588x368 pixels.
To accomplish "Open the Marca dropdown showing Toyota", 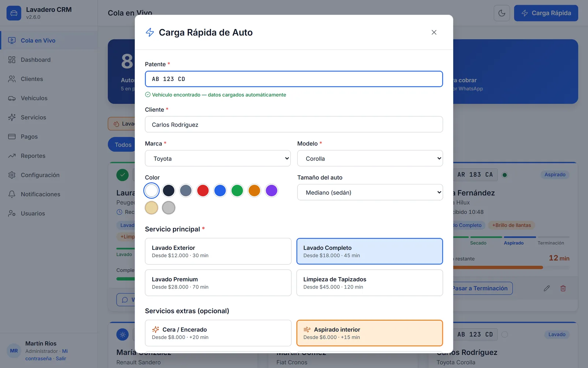I will (218, 158).
